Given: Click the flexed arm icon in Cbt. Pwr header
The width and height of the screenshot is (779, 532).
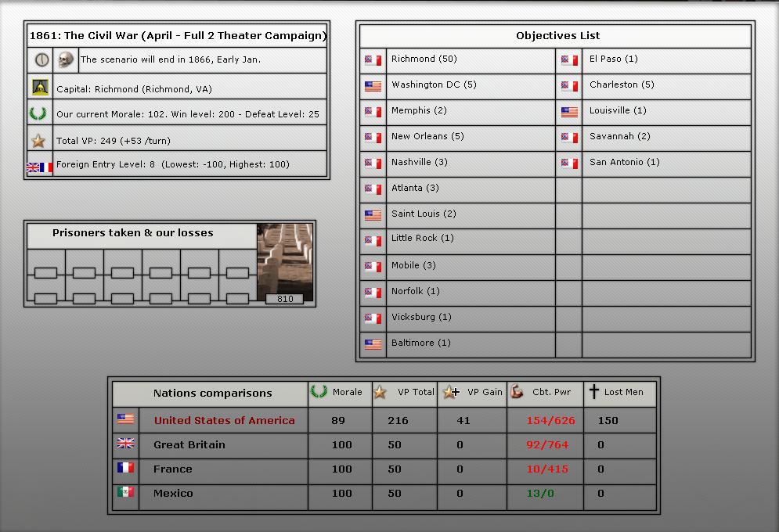Looking at the screenshot, I should point(517,392).
